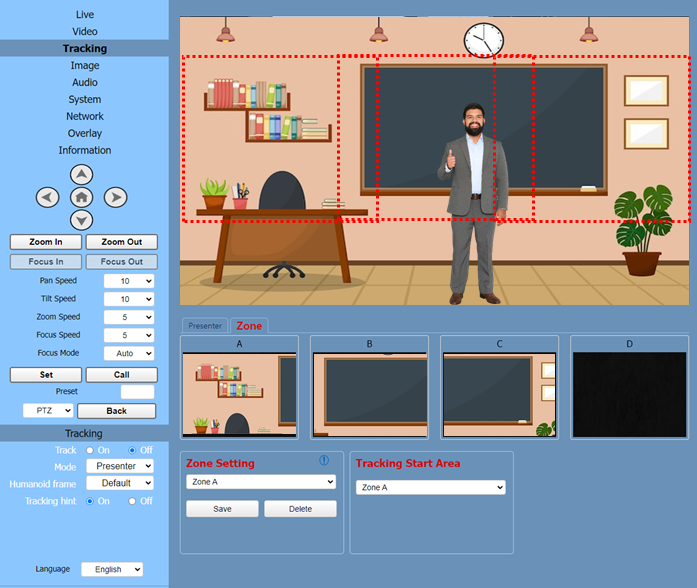Select the Tracking menu item
The width and height of the screenshot is (697, 588).
pos(84,48)
